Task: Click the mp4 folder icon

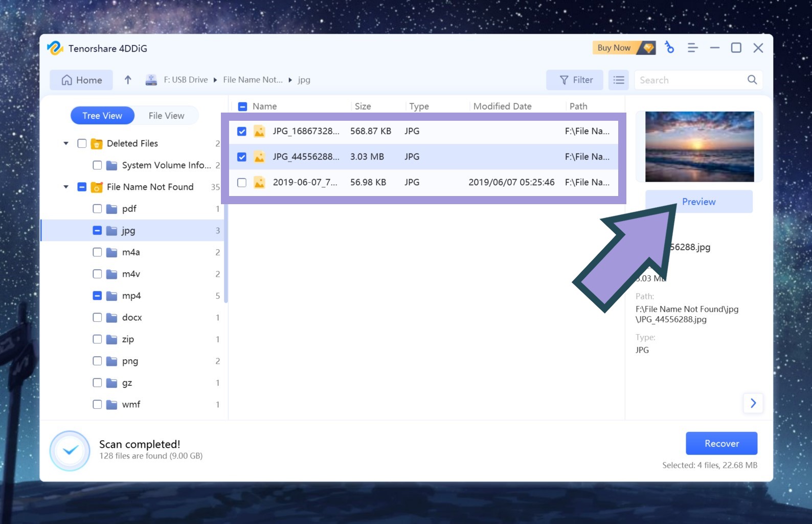Action: (112, 296)
